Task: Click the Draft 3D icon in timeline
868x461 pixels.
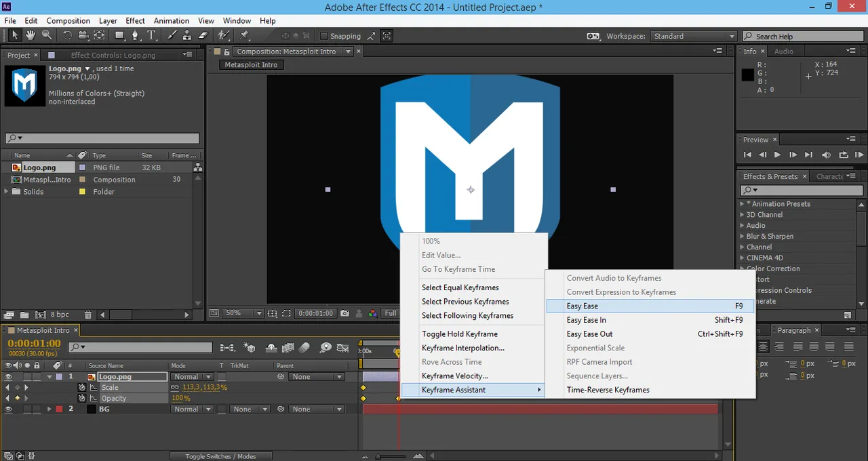Action: pos(250,348)
